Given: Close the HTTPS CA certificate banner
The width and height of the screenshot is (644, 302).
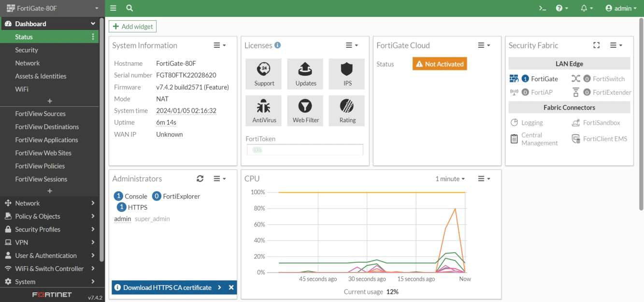Looking at the screenshot, I should 231,288.
